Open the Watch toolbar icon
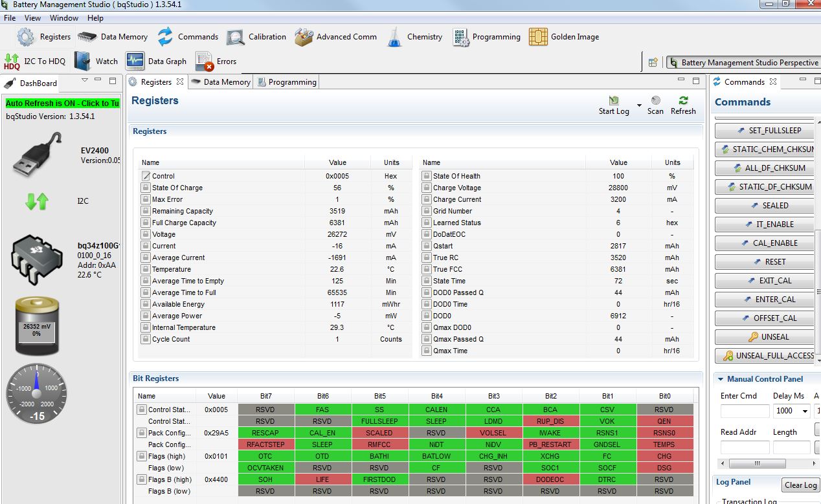Image resolution: width=821 pixels, height=504 pixels. coord(82,61)
